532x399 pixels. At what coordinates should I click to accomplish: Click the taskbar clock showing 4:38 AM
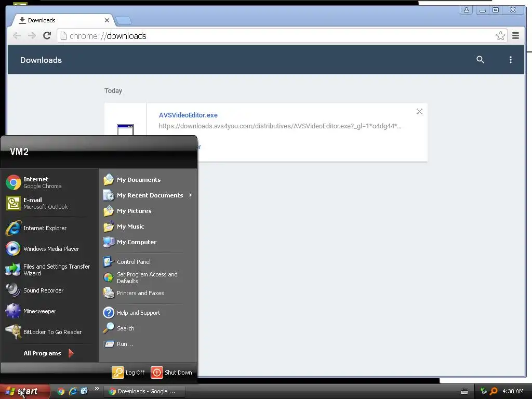click(513, 391)
